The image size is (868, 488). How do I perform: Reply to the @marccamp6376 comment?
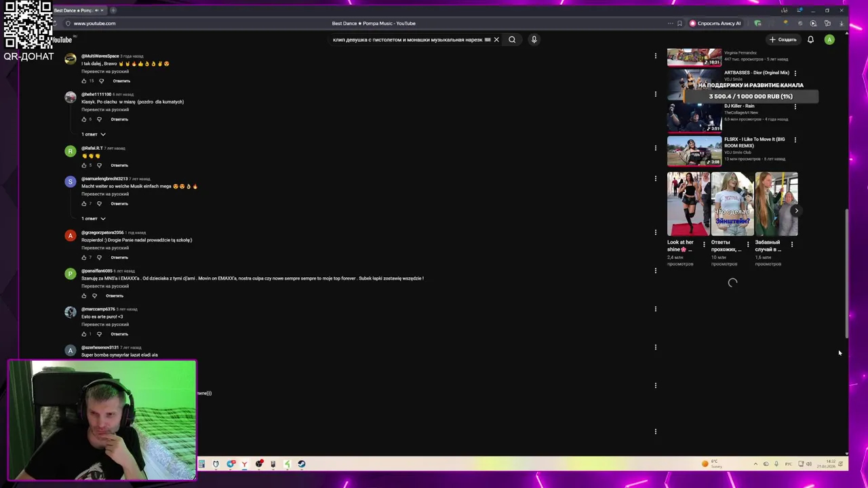tap(119, 334)
